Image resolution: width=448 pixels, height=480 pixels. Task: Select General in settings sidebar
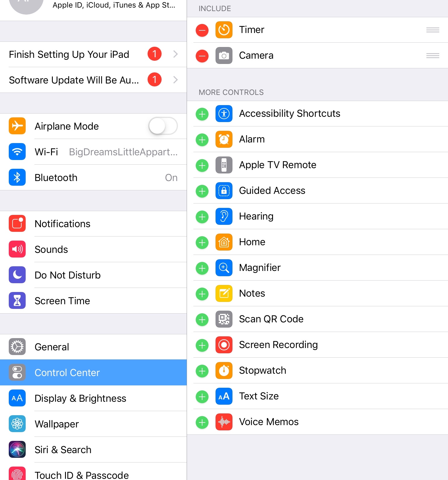click(x=93, y=347)
